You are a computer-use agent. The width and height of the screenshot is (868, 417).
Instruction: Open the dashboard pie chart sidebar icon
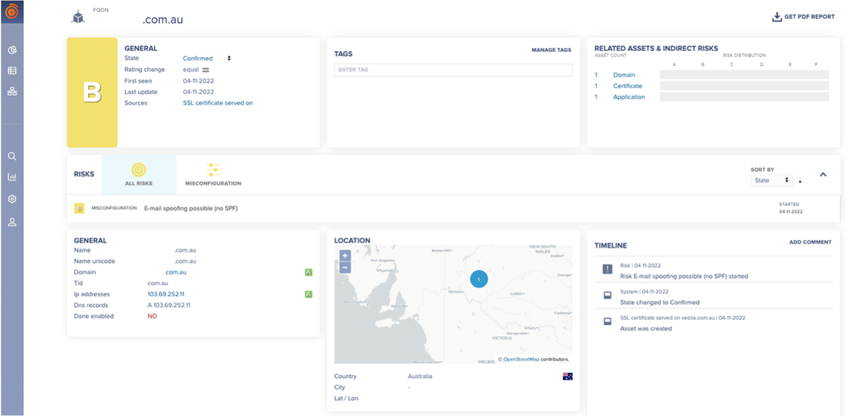pyautogui.click(x=12, y=50)
